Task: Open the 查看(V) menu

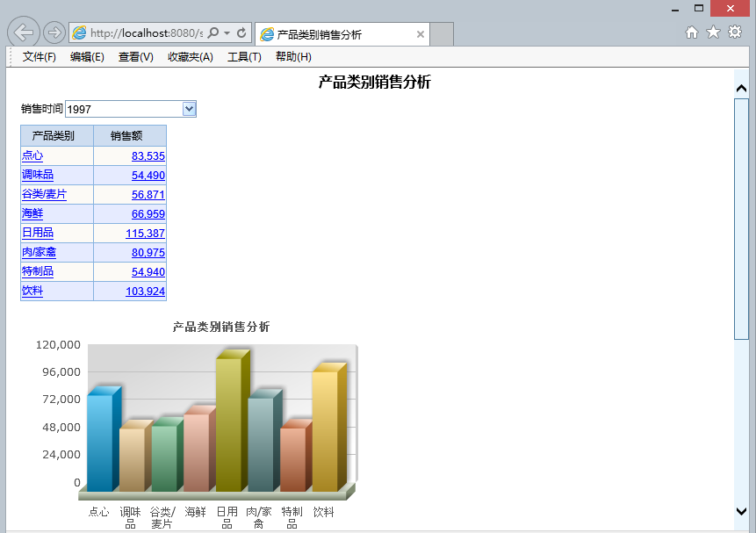Action: pyautogui.click(x=136, y=57)
